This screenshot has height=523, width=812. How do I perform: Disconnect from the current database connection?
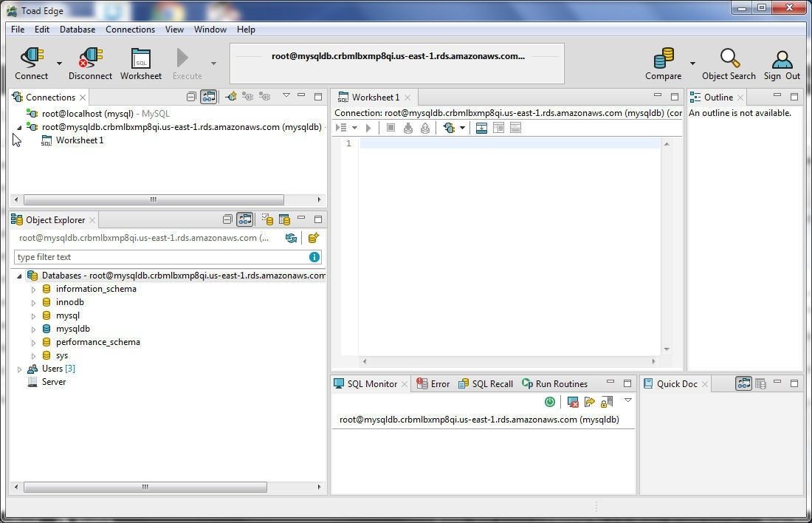pyautogui.click(x=90, y=64)
